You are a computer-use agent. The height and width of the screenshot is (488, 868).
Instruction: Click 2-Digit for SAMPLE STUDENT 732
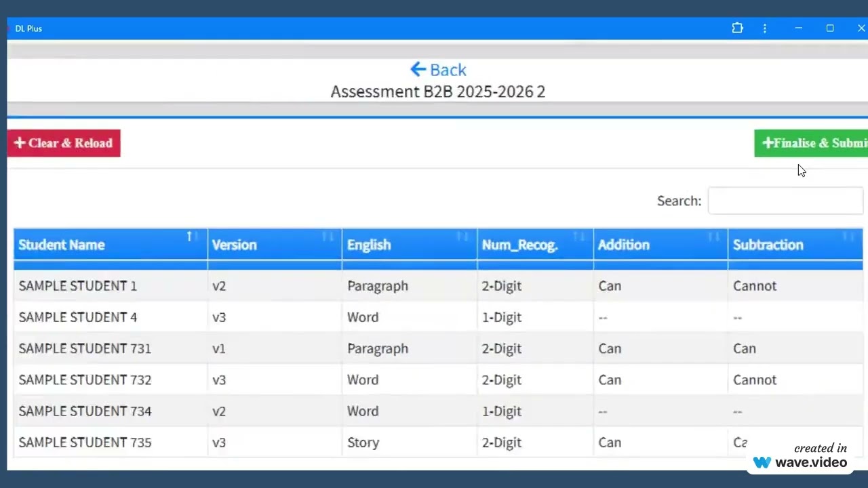point(502,380)
